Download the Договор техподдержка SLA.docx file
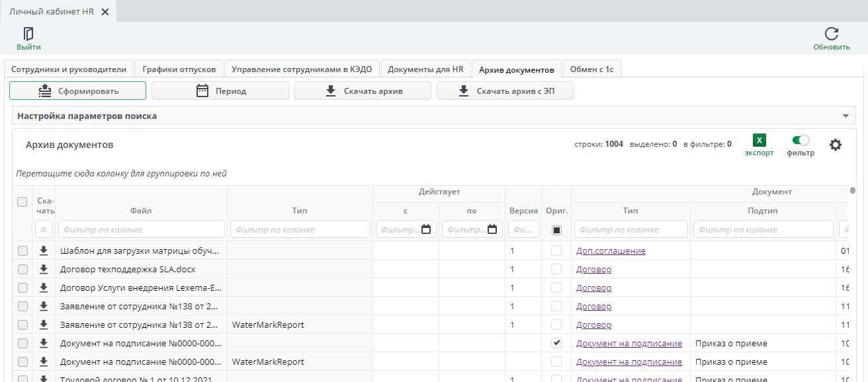The width and height of the screenshot is (868, 382). (x=44, y=269)
